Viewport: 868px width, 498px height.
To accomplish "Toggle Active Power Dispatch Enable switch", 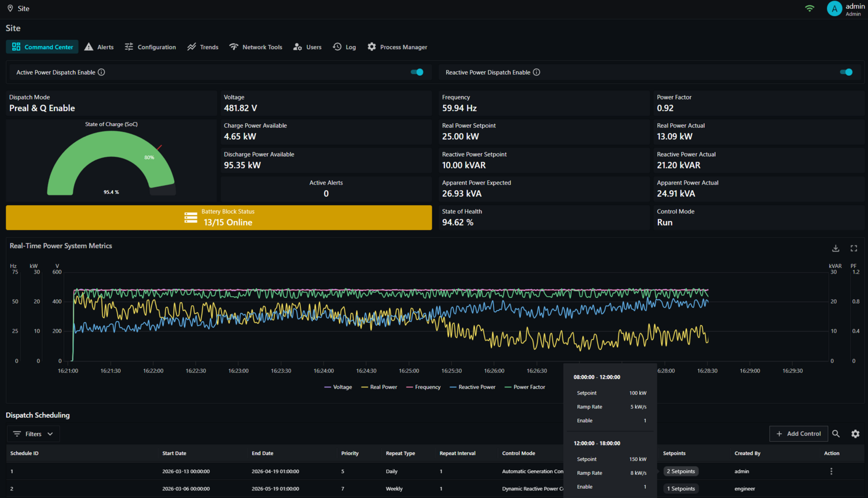I will click(x=417, y=72).
